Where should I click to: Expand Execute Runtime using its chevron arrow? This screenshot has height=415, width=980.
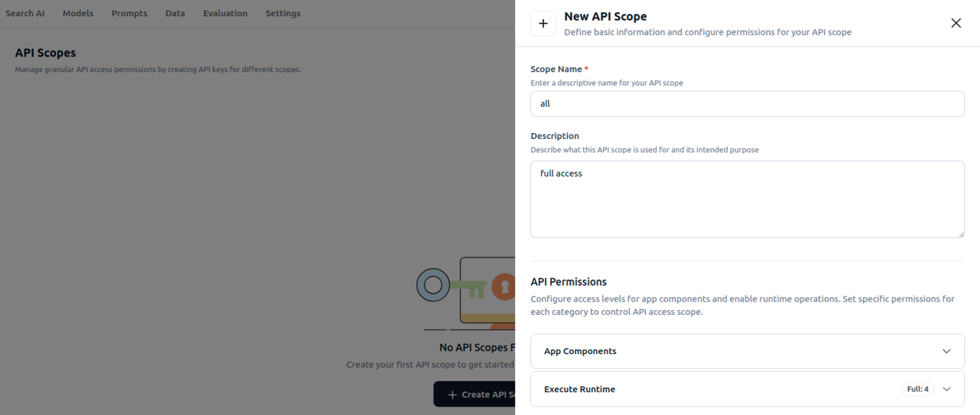[946, 389]
